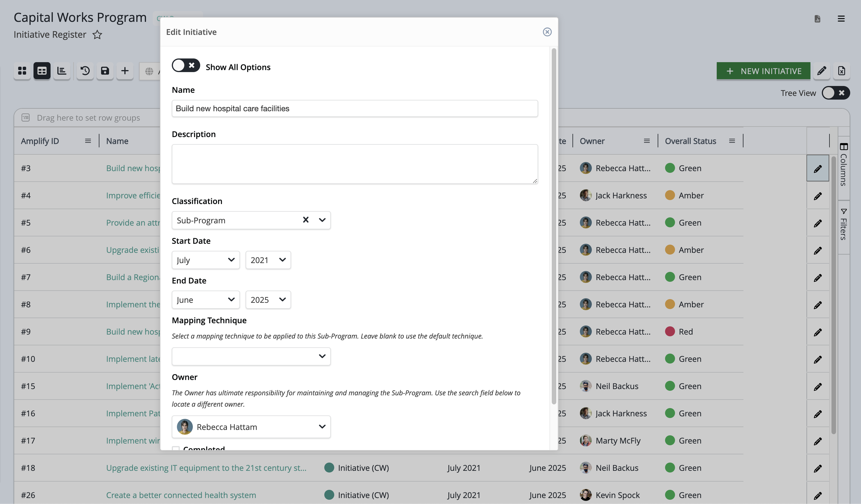The width and height of the screenshot is (861, 504).
Task: Star the Initiative Register as favorite
Action: coord(97,35)
